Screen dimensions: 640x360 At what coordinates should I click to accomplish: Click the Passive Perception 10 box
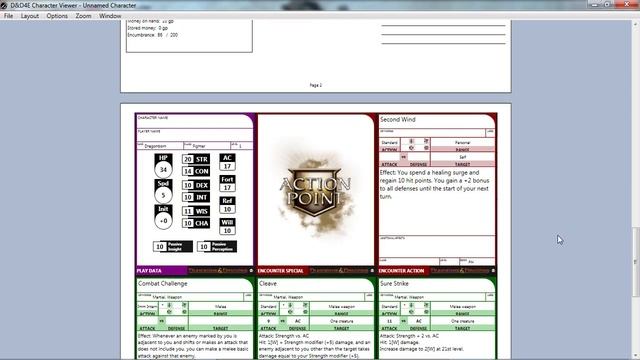[x=217, y=247]
